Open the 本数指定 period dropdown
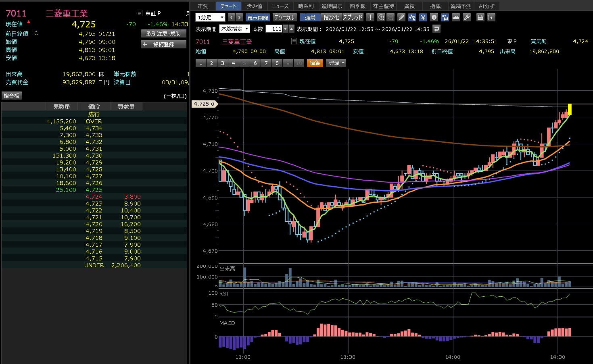The height and width of the screenshot is (364, 593). [x=234, y=29]
